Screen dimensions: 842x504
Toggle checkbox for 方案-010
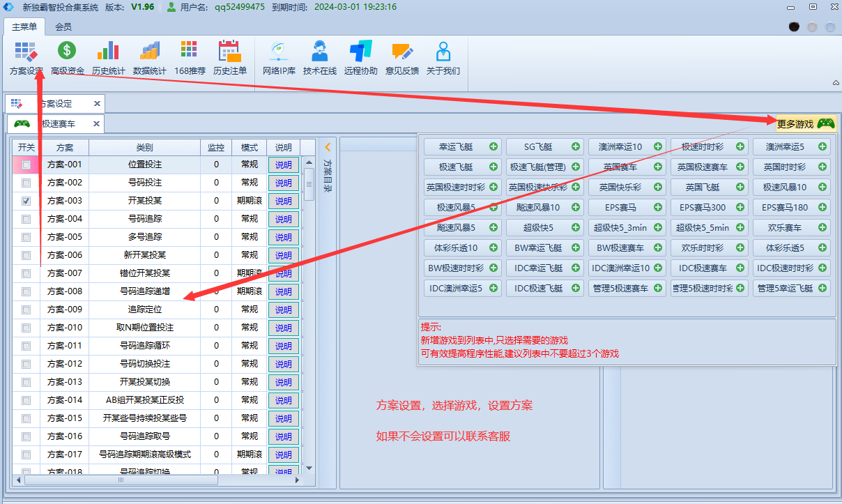26,328
